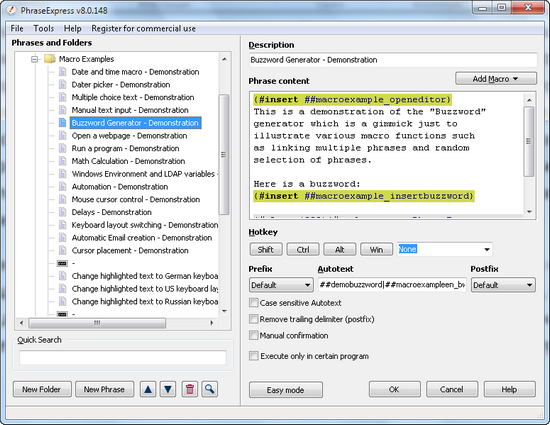The image size is (550, 425).
Task: Click the magnifier search icon button
Action: click(210, 389)
